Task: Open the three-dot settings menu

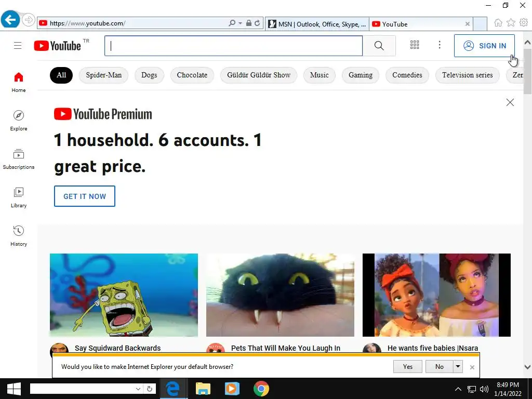Action: click(440, 45)
